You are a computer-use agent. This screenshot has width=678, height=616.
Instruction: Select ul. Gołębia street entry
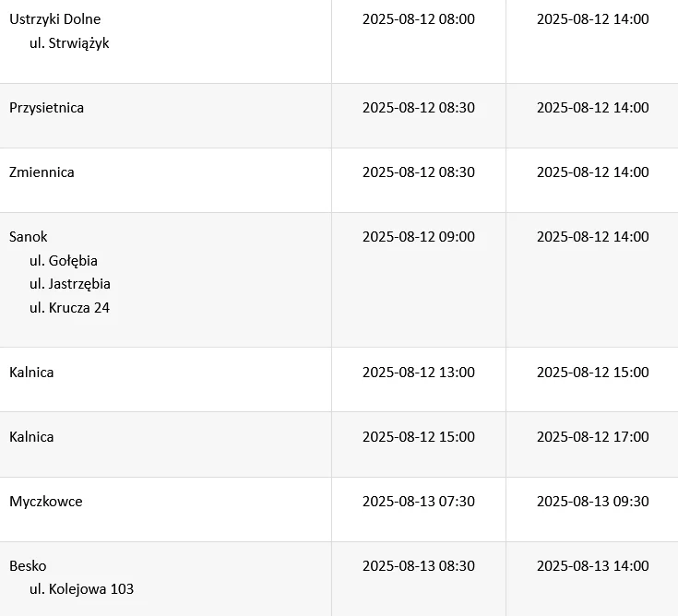(64, 261)
